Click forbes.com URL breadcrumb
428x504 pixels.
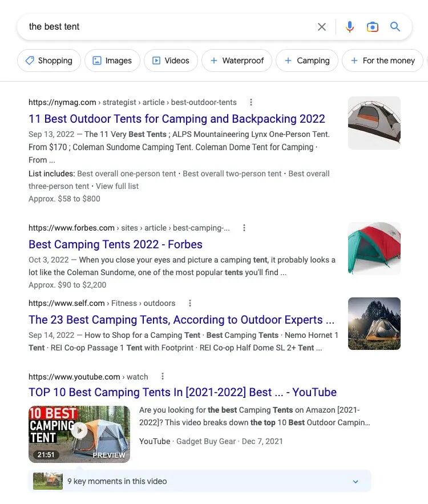point(129,228)
